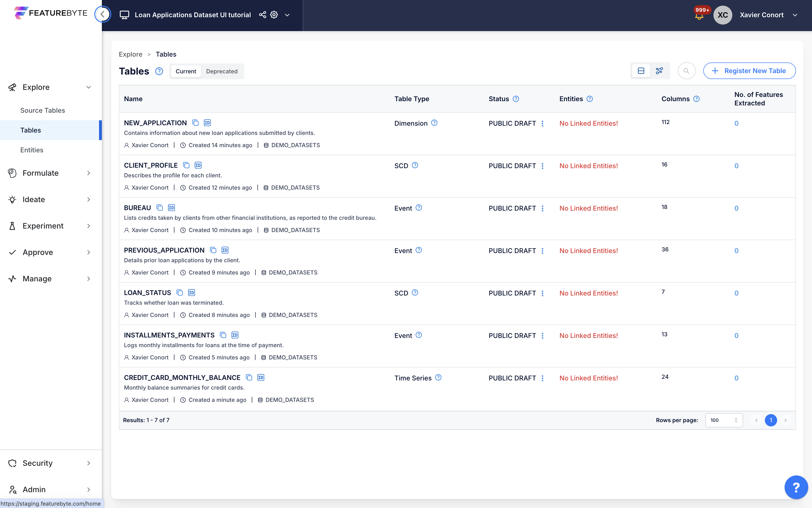The width and height of the screenshot is (812, 508).
Task: Click the FeatureByte logo
Action: pyautogui.click(x=51, y=13)
